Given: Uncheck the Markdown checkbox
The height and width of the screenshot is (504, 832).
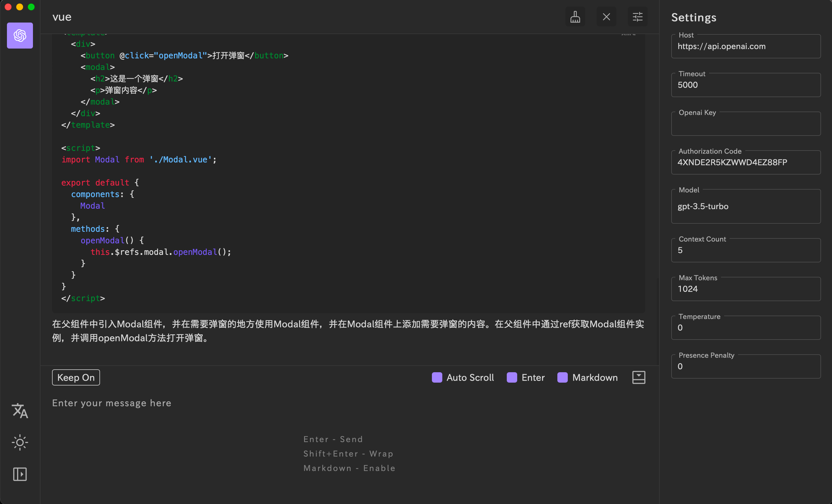Looking at the screenshot, I should [x=562, y=377].
